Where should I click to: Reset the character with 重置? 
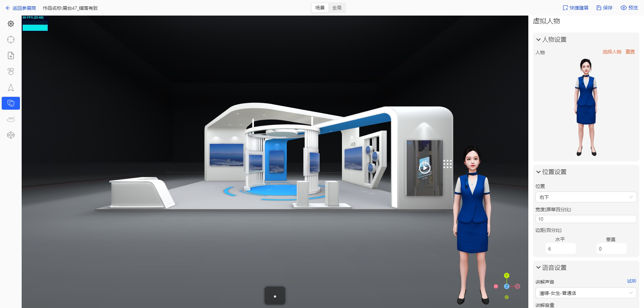pyautogui.click(x=630, y=52)
